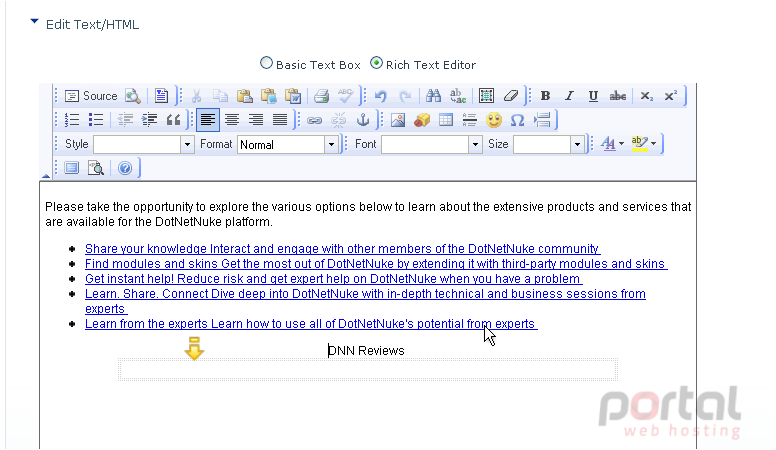Click the Increase Indent icon
Image resolution: width=776 pixels, height=450 pixels.
[149, 120]
